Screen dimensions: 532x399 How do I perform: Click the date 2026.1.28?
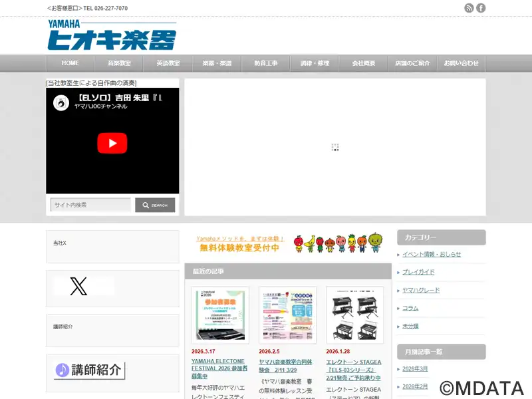(x=338, y=352)
